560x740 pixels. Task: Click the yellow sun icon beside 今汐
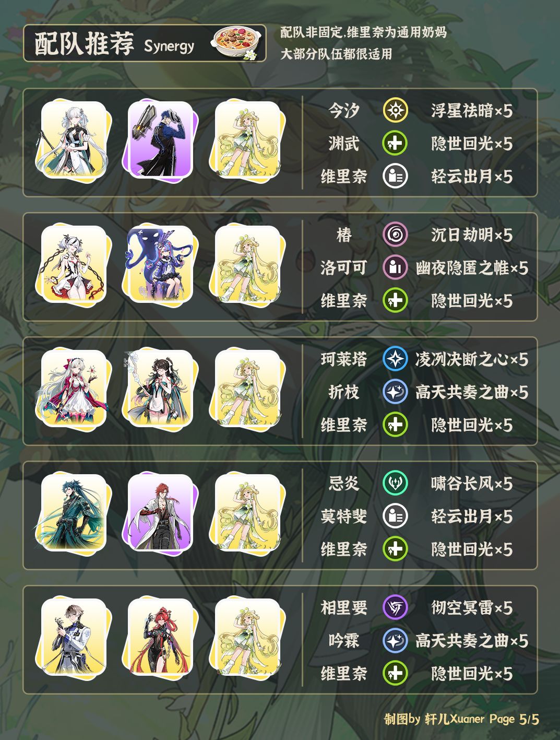click(395, 111)
